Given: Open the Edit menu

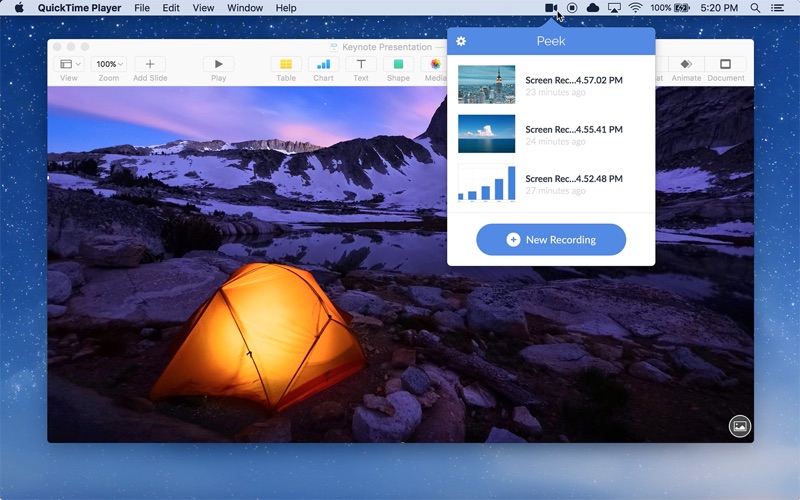Looking at the screenshot, I should [171, 8].
